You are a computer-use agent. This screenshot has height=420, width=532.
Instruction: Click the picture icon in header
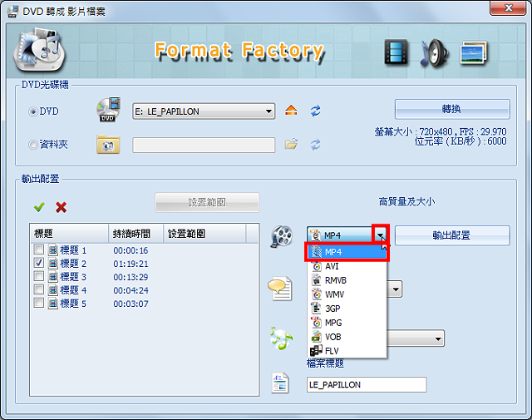tap(474, 52)
